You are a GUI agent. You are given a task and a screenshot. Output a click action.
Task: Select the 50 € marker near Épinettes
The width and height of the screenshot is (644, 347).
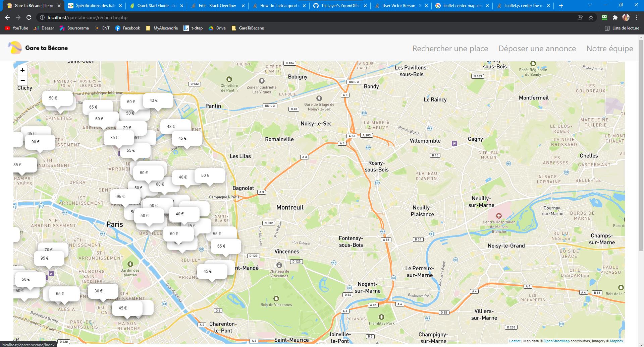tap(57, 98)
